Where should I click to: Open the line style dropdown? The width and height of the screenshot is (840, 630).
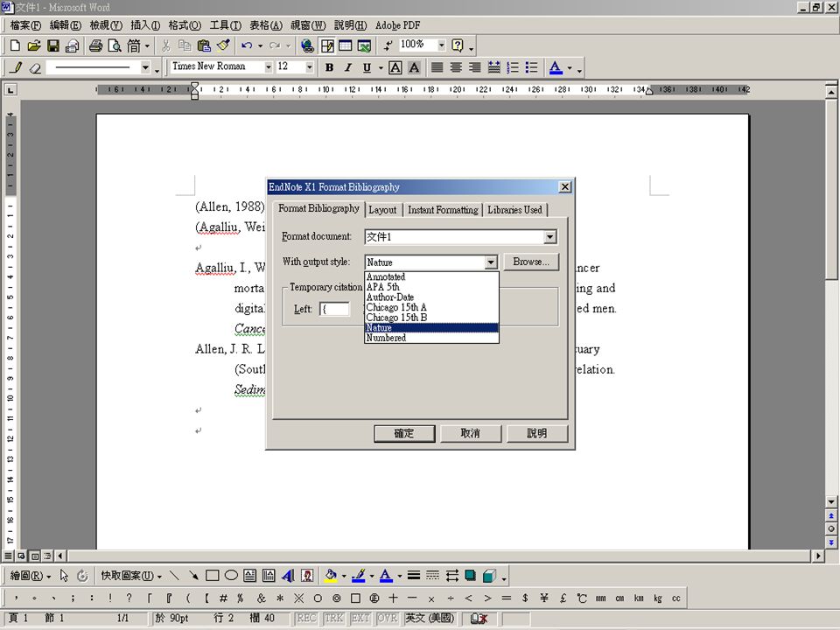tap(145, 67)
